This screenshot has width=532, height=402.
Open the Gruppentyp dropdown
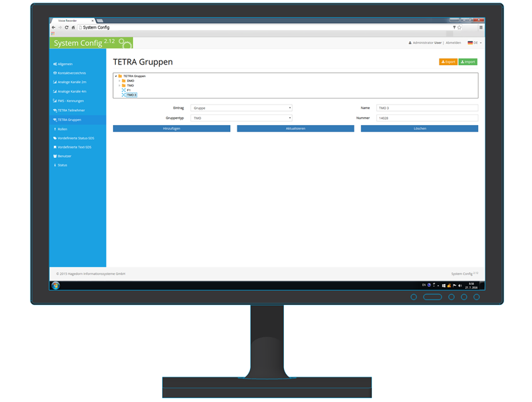tap(241, 118)
